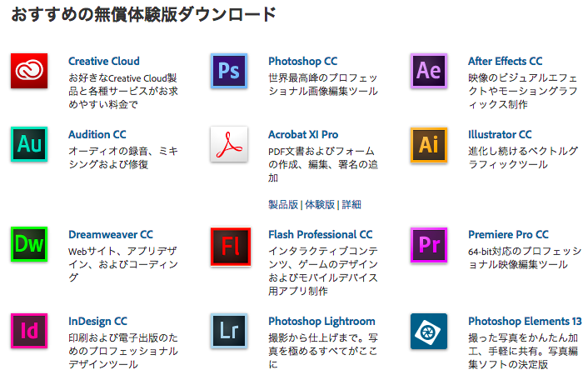Click the Acrobat XI Pro PDF icon

[x=229, y=144]
